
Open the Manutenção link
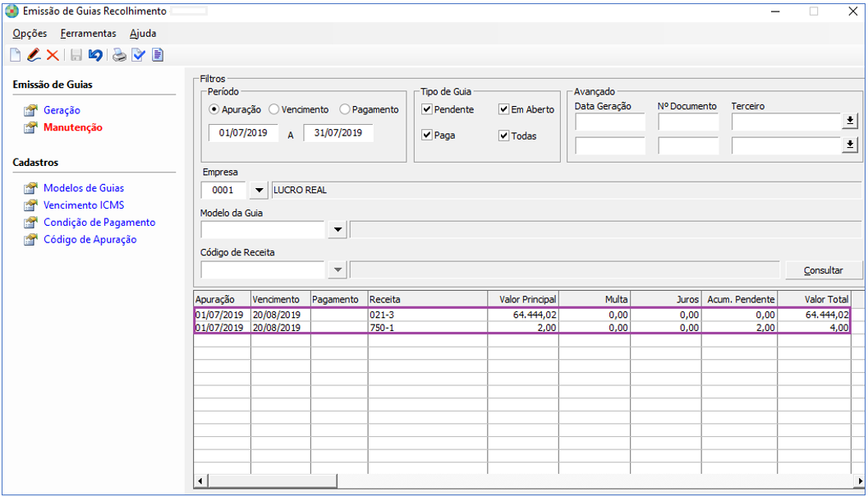(73, 127)
